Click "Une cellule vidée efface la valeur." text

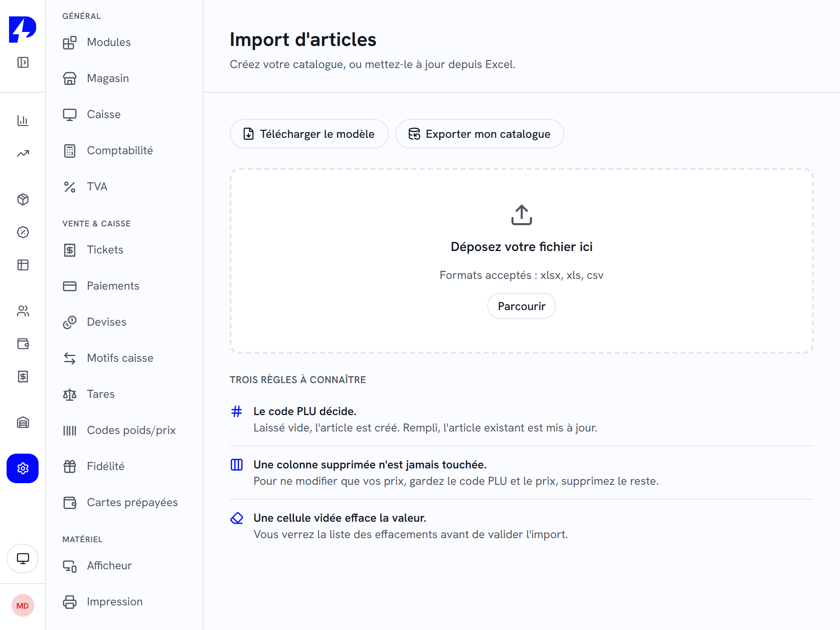click(340, 518)
